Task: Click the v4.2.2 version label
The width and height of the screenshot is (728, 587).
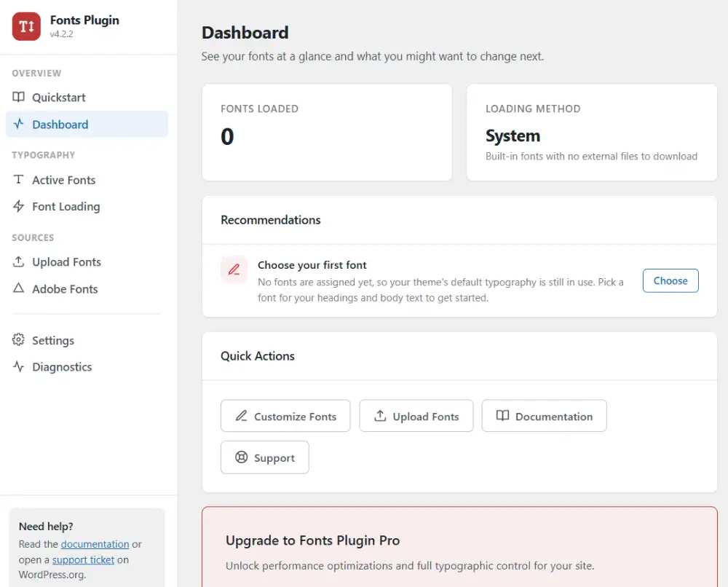Action: (x=62, y=34)
